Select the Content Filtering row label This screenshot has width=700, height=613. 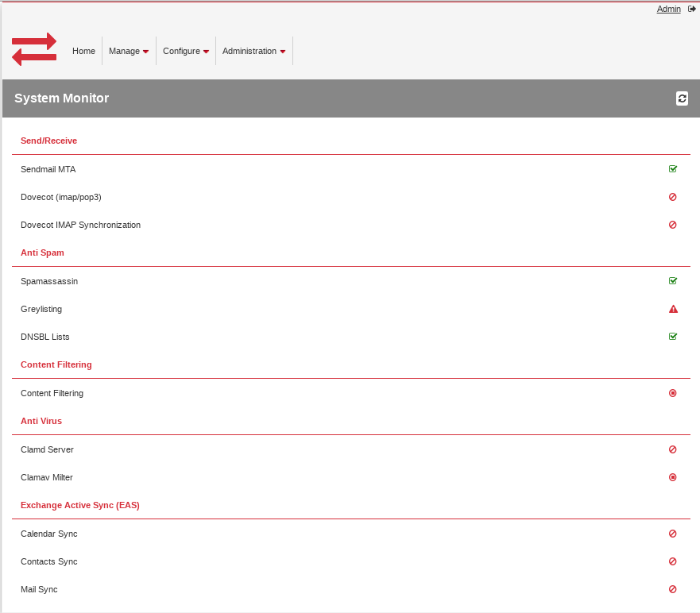(x=52, y=393)
